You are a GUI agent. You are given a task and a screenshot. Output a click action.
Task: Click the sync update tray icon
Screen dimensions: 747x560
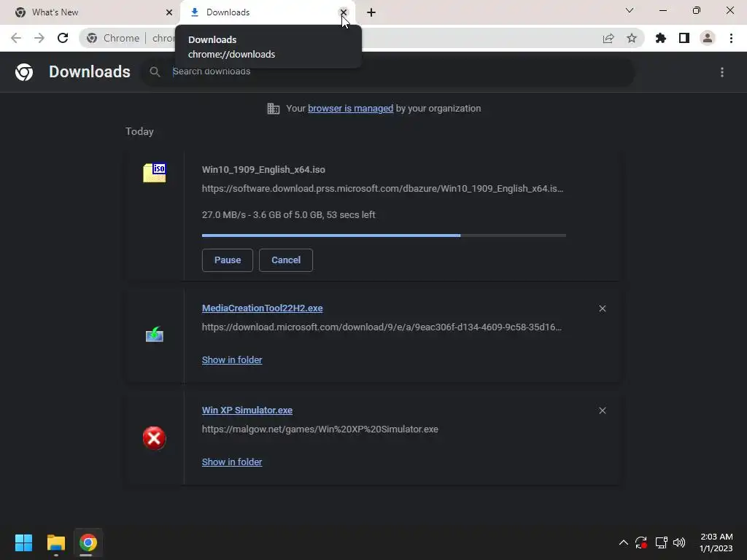[641, 542]
